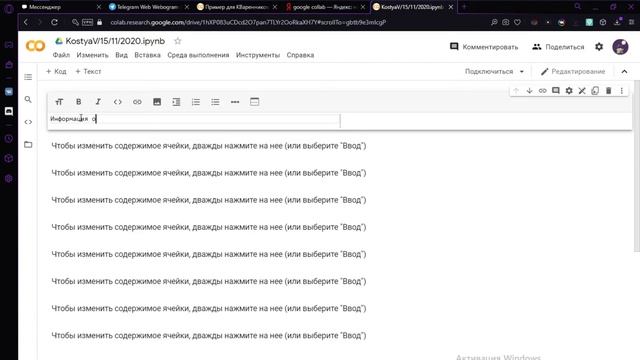Screen dimensions: 640x360
Task: Move cell down arrow
Action: [x=529, y=91]
